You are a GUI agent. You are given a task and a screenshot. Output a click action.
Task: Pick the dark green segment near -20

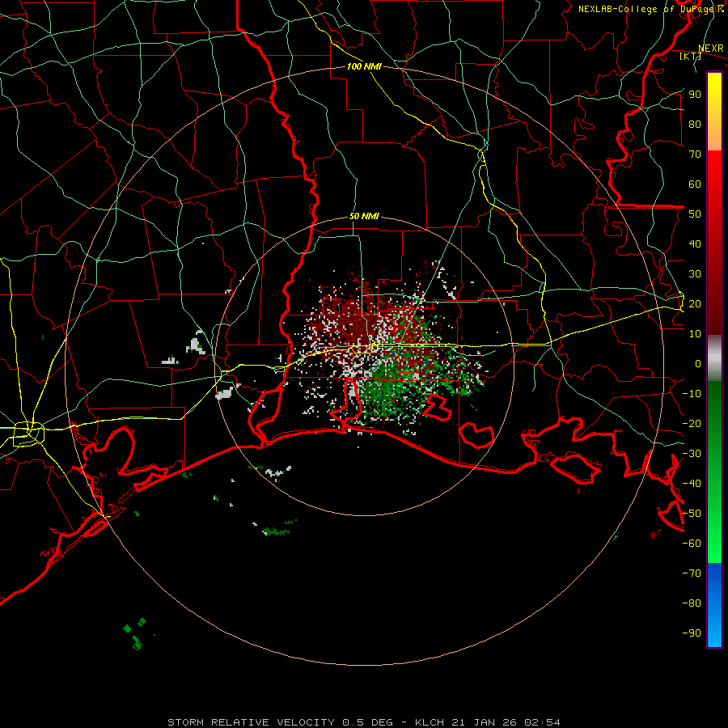(714, 418)
